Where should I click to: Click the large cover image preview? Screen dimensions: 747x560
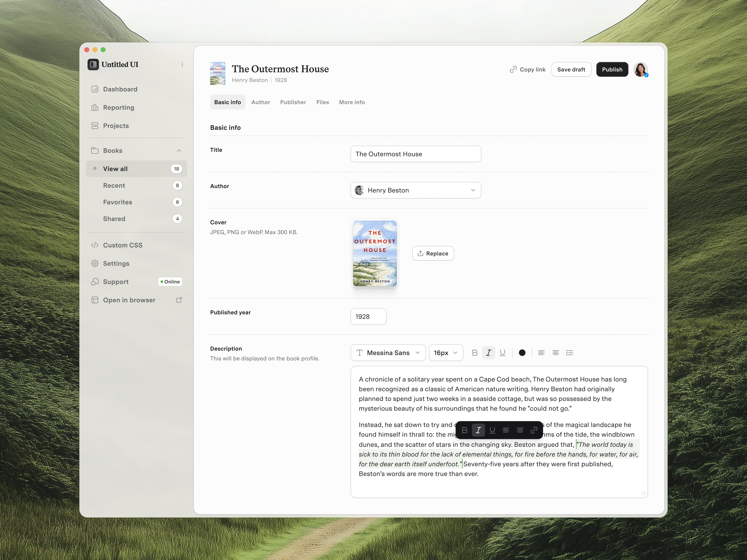375,254
